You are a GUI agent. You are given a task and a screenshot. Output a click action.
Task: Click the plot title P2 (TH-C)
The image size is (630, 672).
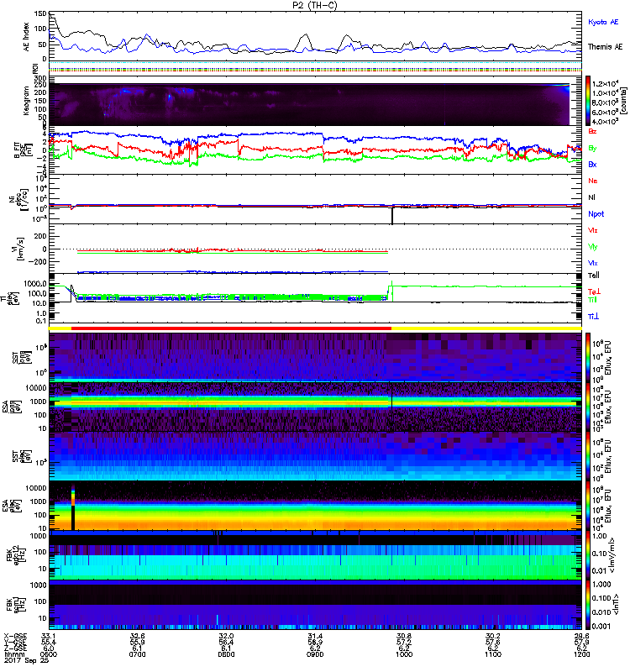(x=314, y=5)
